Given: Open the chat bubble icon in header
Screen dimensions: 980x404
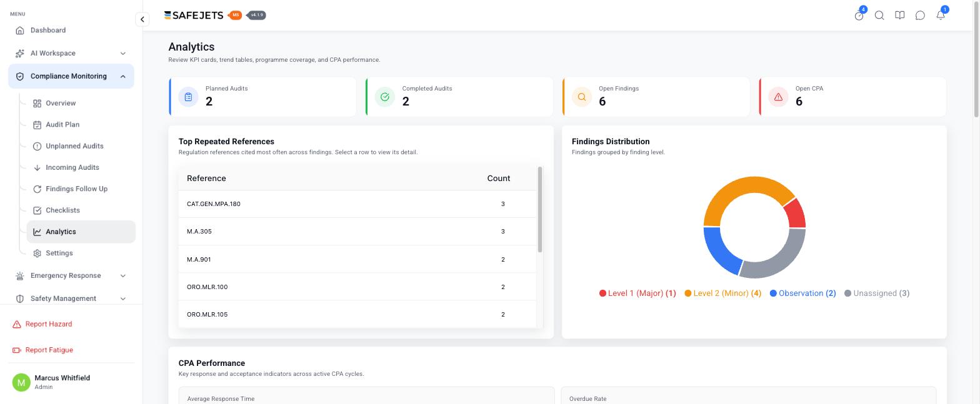Looking at the screenshot, I should [x=920, y=16].
